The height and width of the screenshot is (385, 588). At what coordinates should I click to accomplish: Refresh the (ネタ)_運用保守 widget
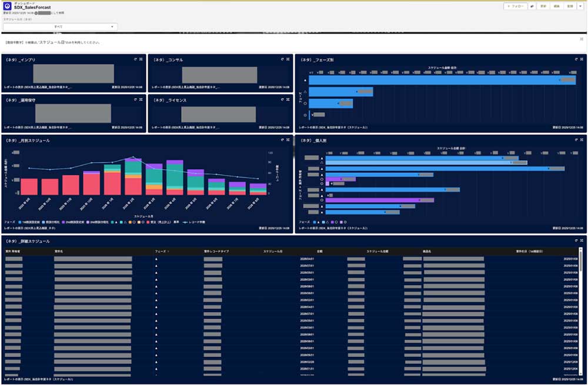pyautogui.click(x=134, y=100)
